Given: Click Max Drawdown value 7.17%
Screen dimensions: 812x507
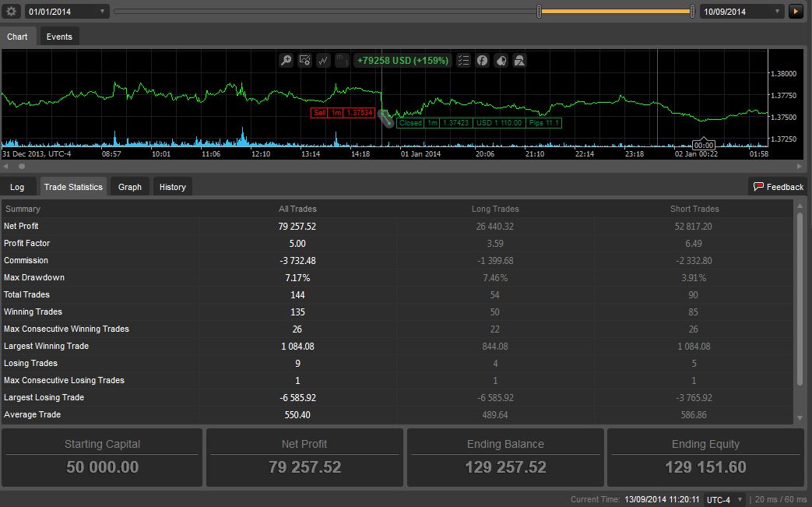Looking at the screenshot, I should [x=297, y=277].
